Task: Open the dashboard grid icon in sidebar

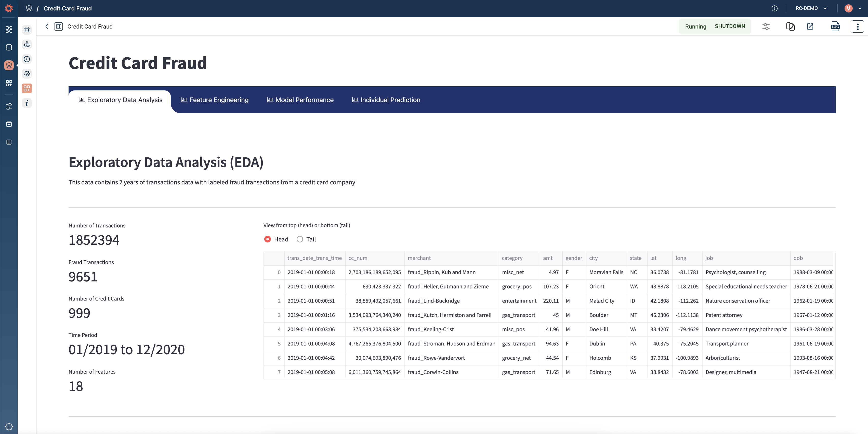Action: 9,30
